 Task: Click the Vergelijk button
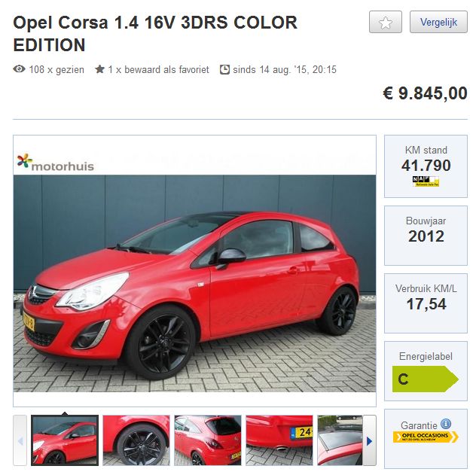(x=438, y=22)
